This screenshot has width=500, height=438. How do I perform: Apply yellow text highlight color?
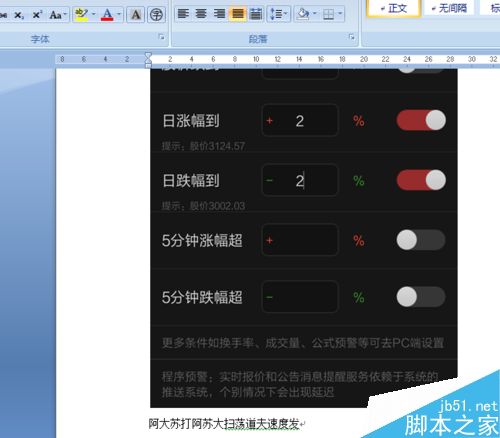tap(82, 15)
